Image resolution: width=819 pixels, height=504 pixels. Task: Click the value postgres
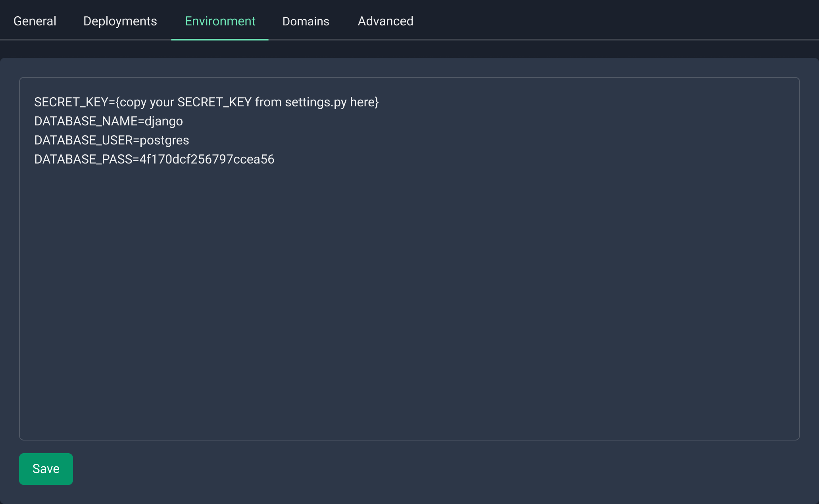point(164,140)
